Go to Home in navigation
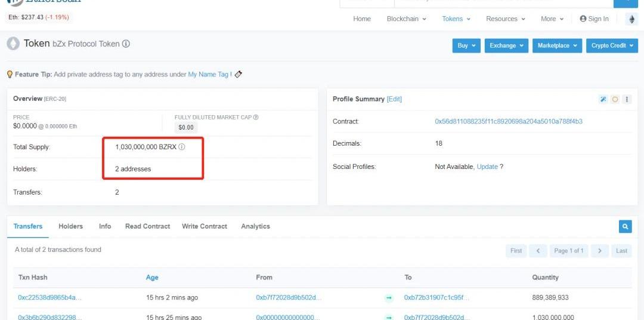The width and height of the screenshot is (644, 320). click(x=362, y=19)
